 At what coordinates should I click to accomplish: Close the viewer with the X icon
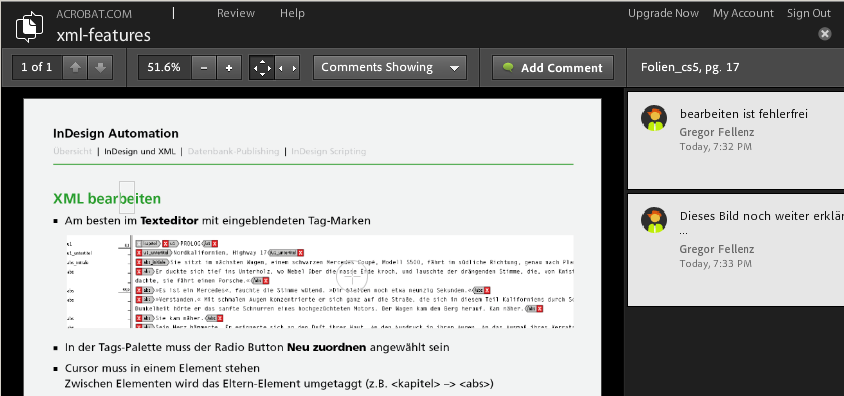click(x=825, y=34)
